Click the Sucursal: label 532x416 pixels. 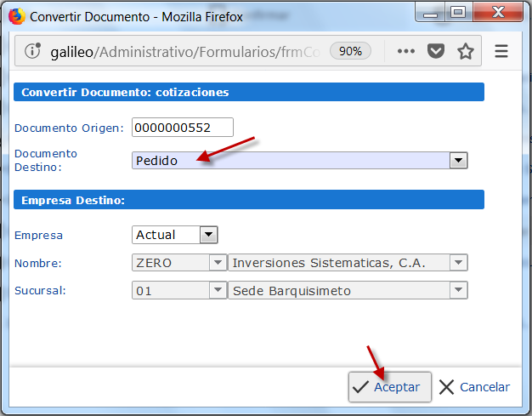coord(40,291)
